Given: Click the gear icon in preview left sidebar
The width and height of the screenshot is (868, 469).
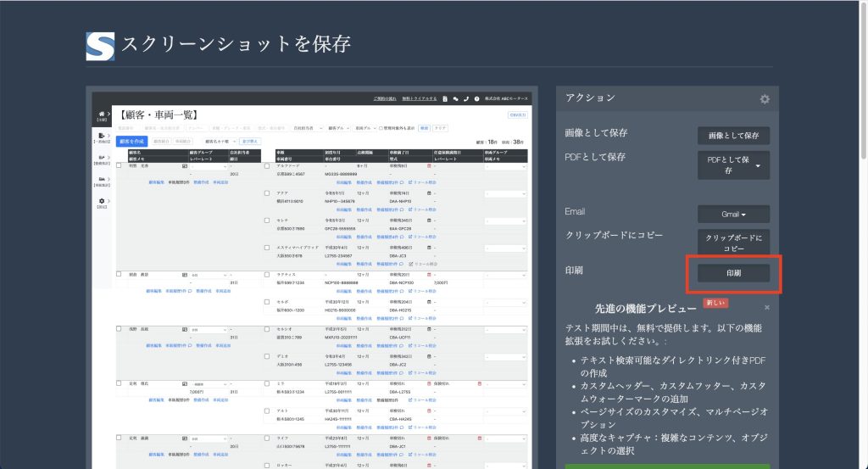Looking at the screenshot, I should click(x=103, y=201).
